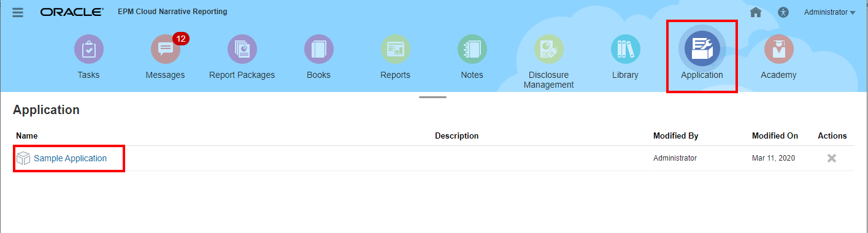Click the Oracle logo

72,12
